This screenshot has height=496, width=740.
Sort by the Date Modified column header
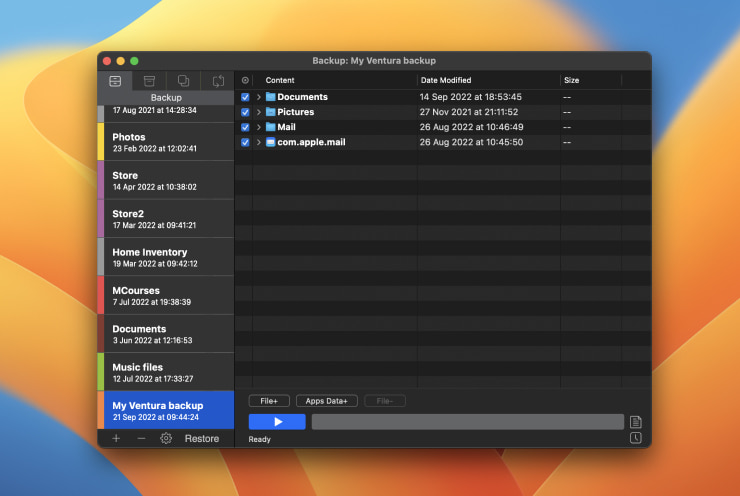(x=446, y=80)
